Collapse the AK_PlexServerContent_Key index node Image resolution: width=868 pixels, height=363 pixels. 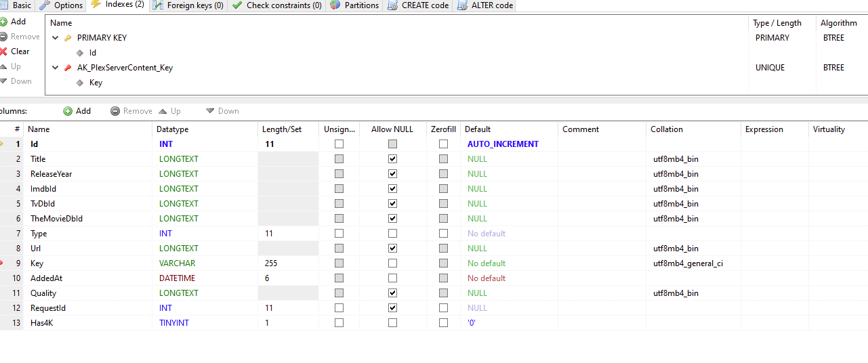click(x=56, y=68)
